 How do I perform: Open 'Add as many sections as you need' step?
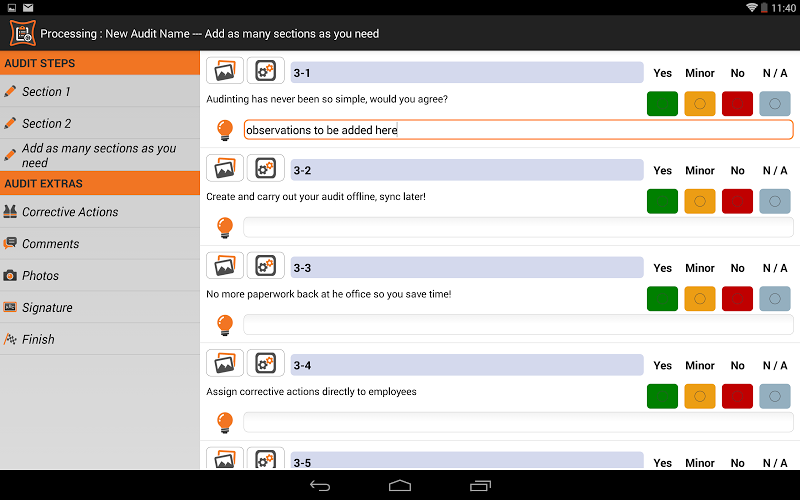(100, 155)
